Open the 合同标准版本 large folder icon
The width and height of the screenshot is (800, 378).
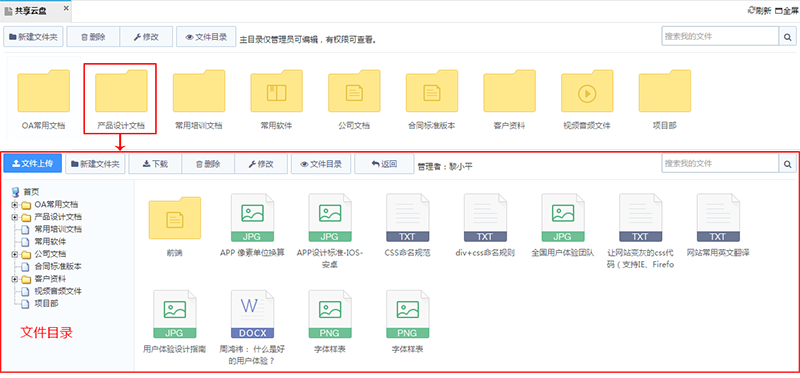[x=432, y=90]
